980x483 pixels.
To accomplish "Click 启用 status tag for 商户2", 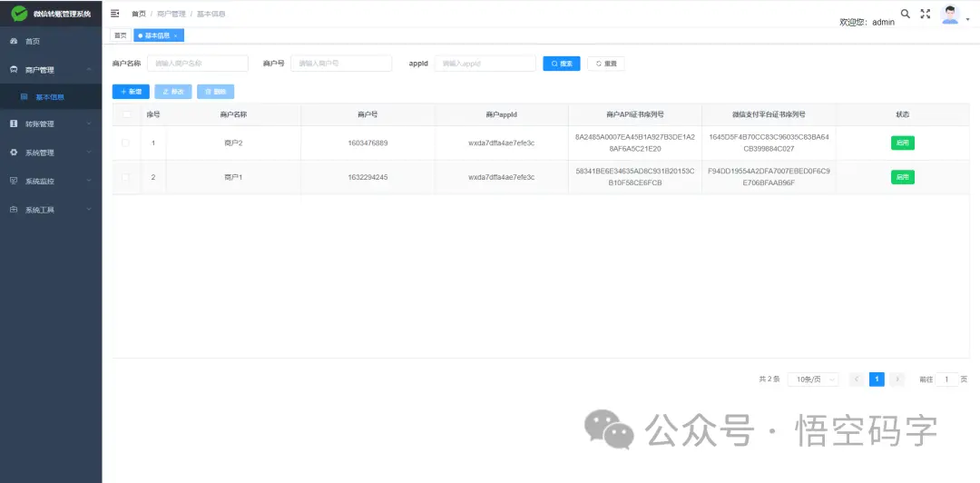I will point(903,143).
